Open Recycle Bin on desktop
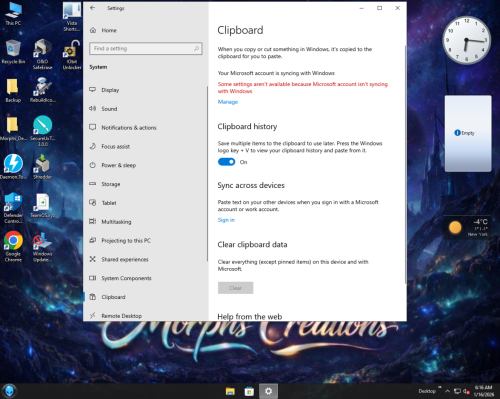 pyautogui.click(x=13, y=52)
